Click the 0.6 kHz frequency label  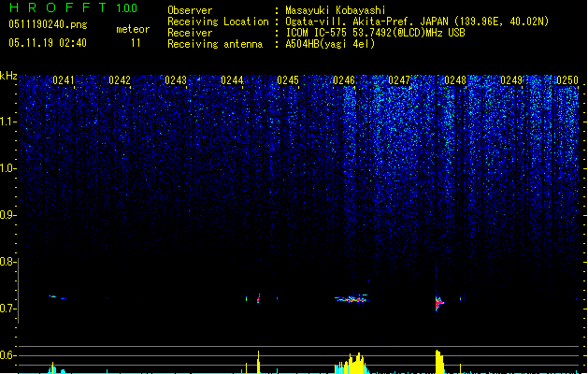click(7, 355)
